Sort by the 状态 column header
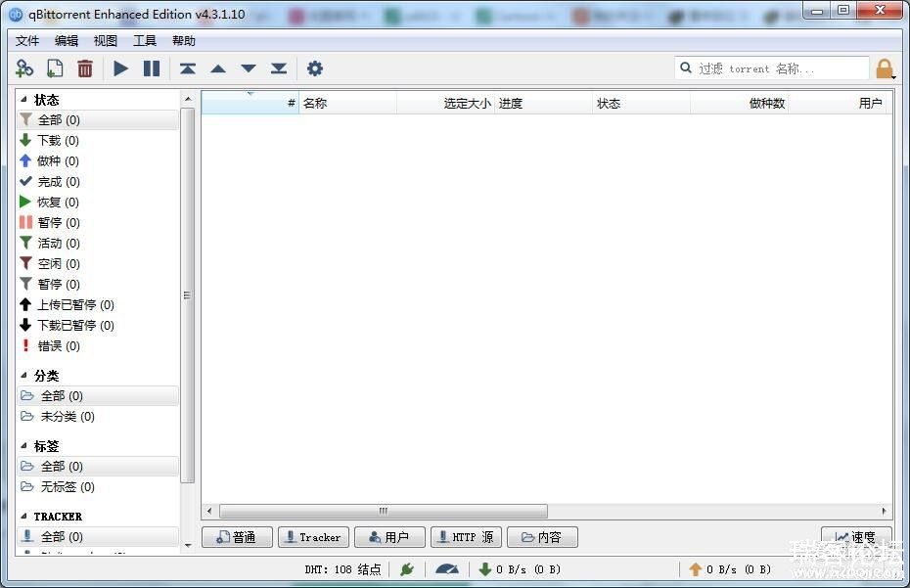 (641, 103)
